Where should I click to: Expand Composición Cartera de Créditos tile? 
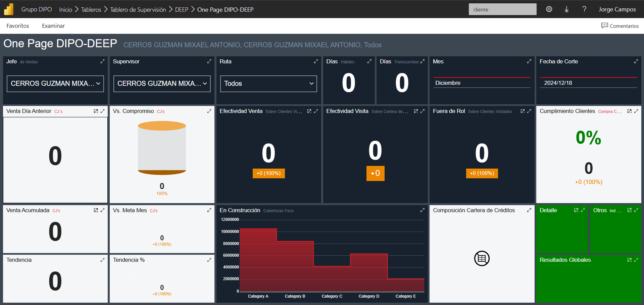tap(529, 210)
